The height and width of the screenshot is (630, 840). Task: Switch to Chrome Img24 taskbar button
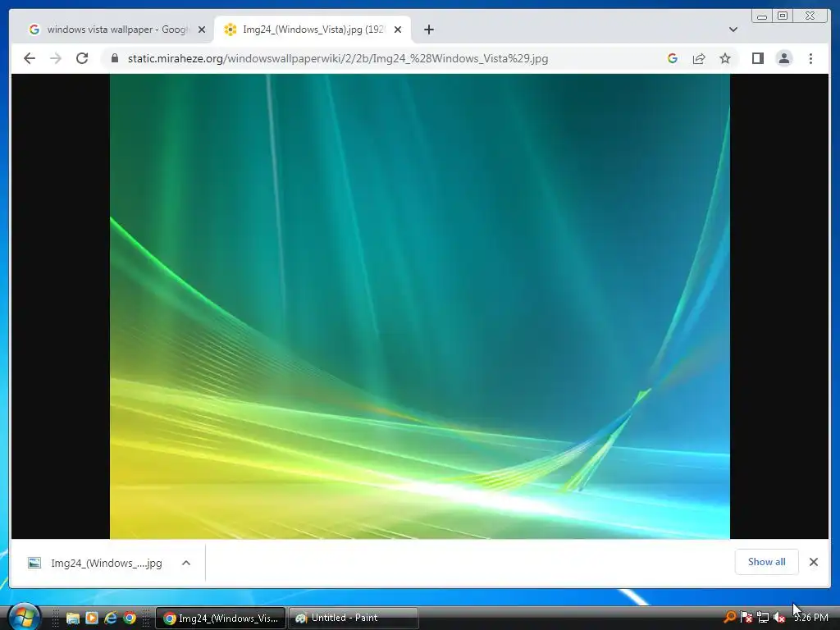click(221, 619)
